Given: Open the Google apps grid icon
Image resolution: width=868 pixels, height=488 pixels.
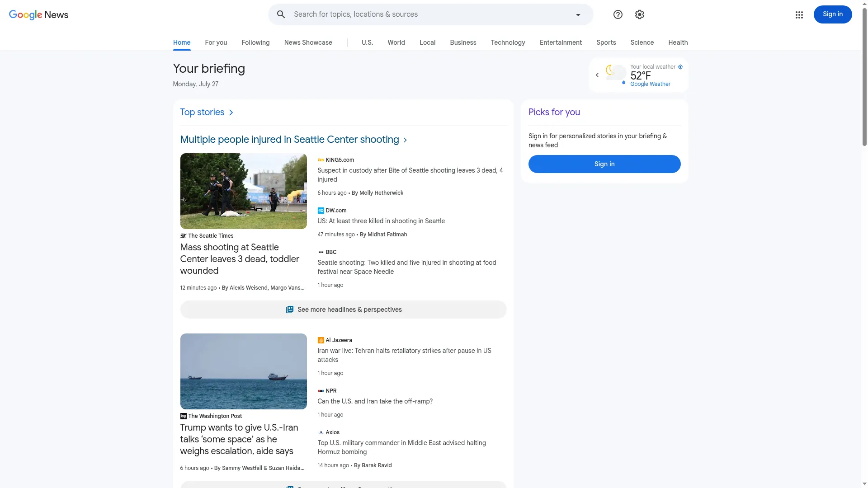Looking at the screenshot, I should (799, 15).
